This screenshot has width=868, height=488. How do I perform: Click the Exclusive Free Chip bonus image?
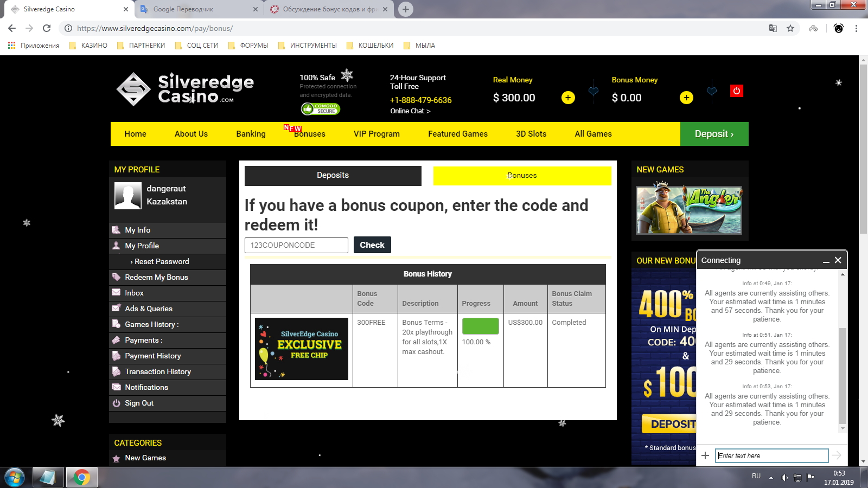(302, 349)
